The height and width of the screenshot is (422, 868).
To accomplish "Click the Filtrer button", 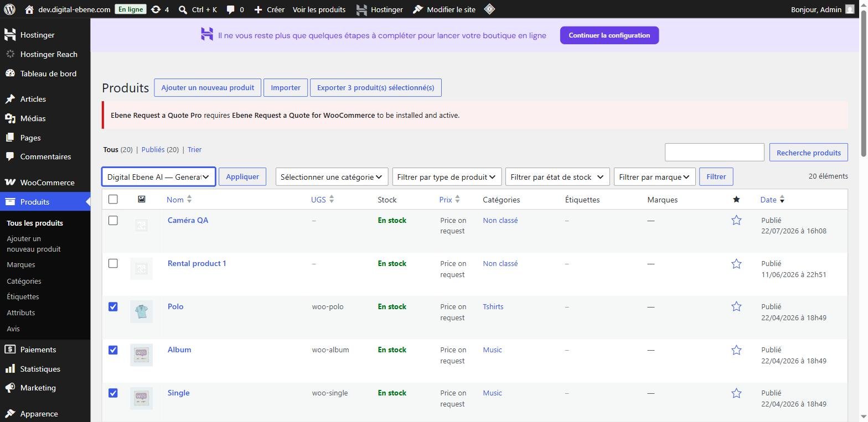I will point(716,177).
